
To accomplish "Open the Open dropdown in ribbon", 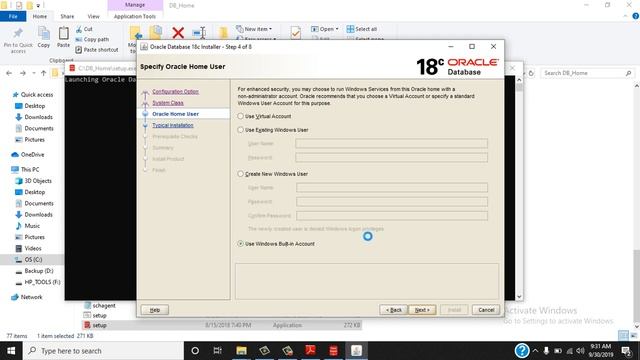I will (324, 29).
